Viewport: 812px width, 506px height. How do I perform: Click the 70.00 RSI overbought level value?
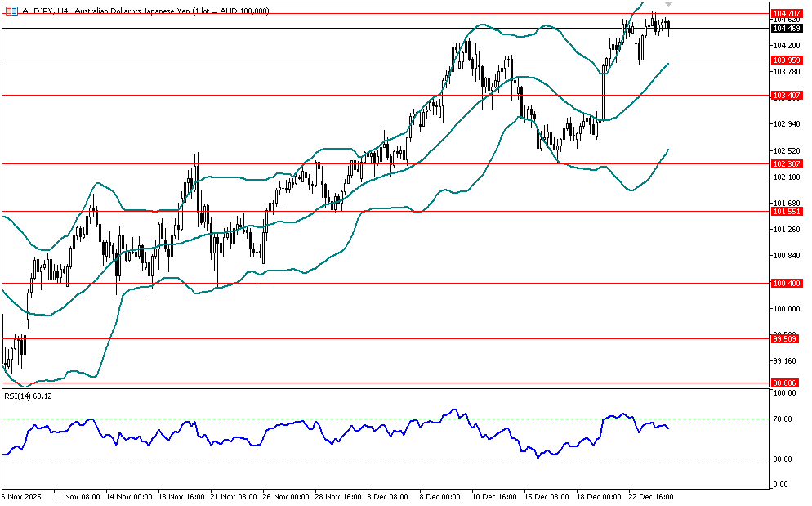pyautogui.click(x=783, y=419)
